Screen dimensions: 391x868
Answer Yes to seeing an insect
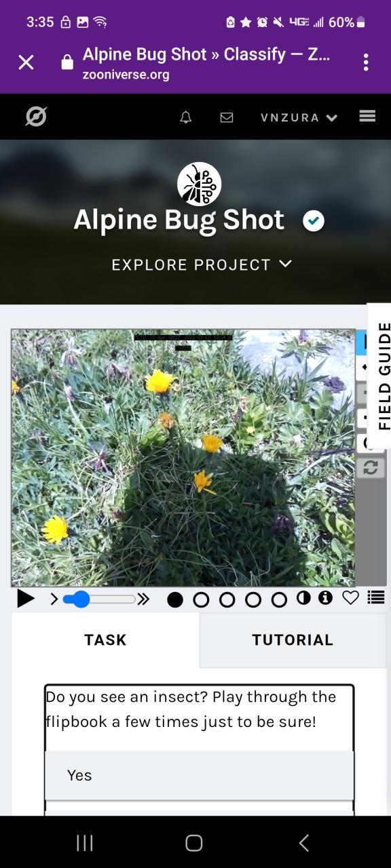[200, 775]
